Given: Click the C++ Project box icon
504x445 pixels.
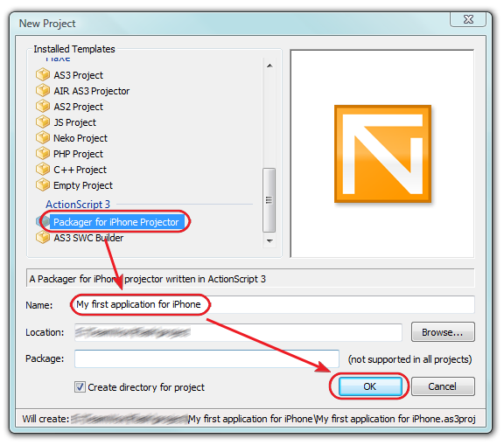Looking at the screenshot, I should [42, 170].
